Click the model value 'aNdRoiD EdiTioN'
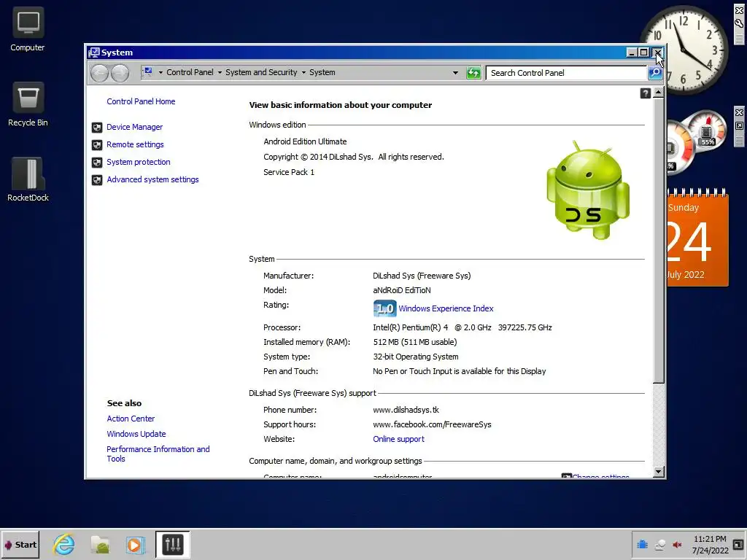 coord(402,290)
